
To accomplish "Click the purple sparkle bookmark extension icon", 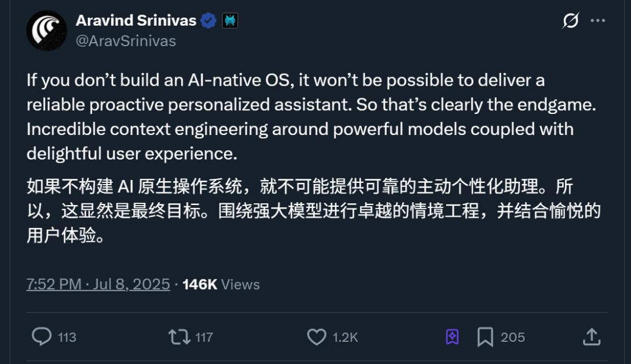I will coord(452,337).
